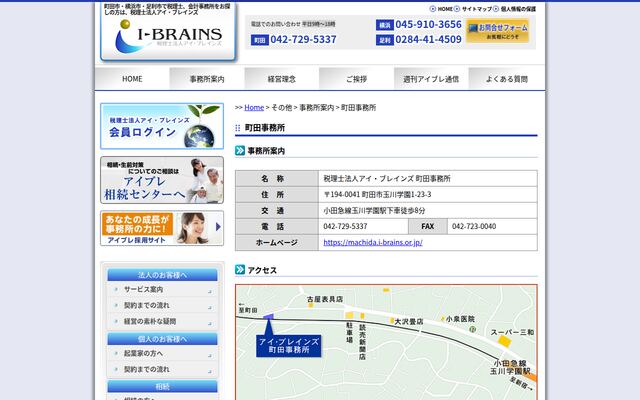Screen dimensions: 640x400
Task: Click the 足利 label badge in header
Action: tap(384, 40)
